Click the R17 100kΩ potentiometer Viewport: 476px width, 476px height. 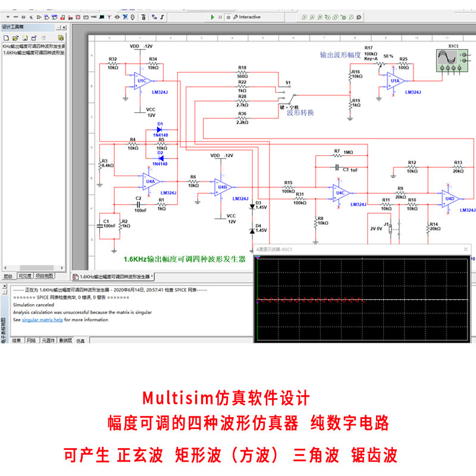380,64
